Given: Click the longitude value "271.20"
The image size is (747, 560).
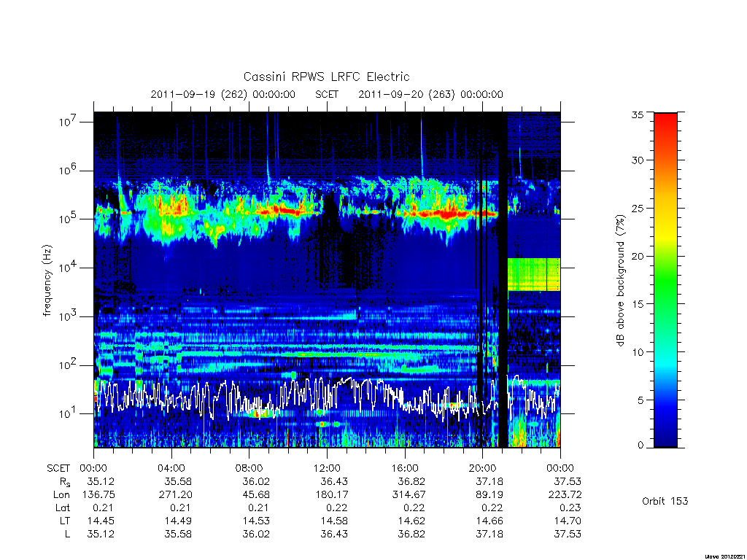Looking at the screenshot, I should coord(176,495).
